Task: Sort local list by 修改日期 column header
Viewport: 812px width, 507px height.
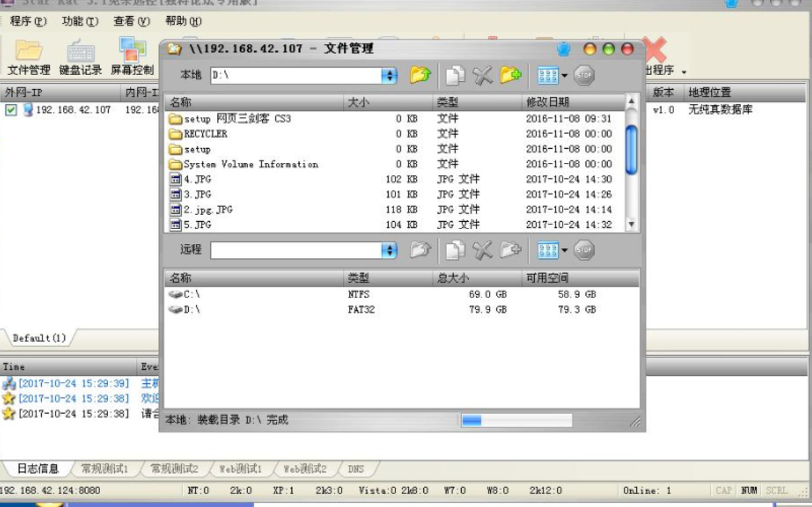Action: tap(573, 102)
